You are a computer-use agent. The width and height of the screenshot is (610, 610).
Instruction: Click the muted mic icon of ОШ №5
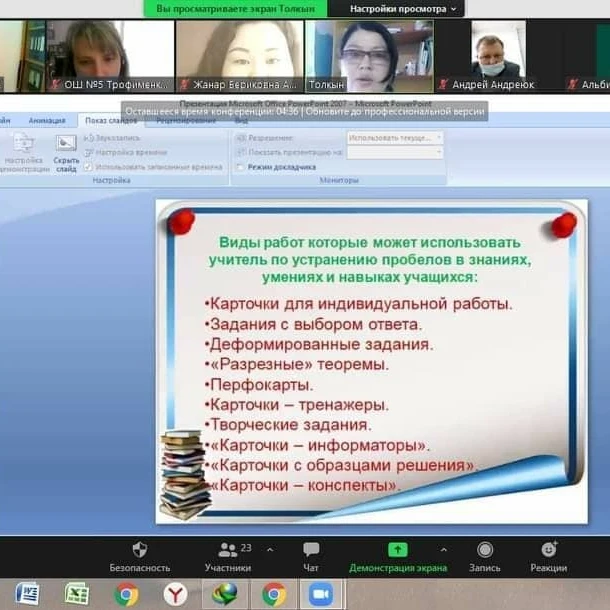(55, 84)
